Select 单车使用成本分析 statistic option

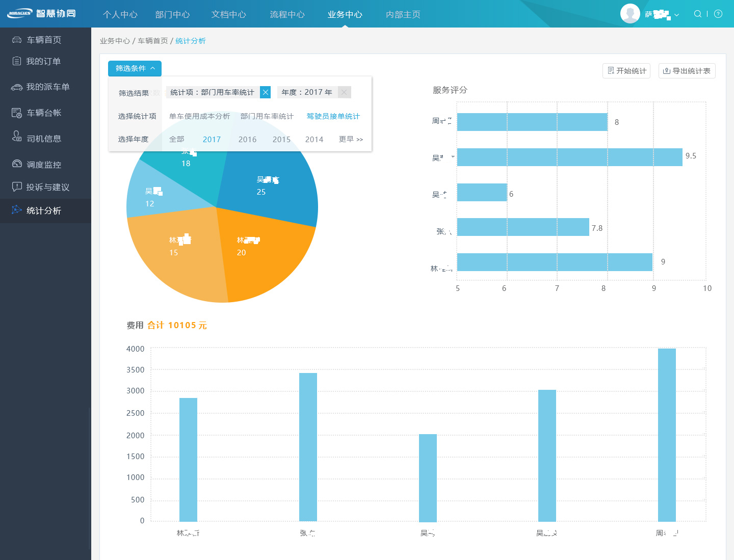click(x=199, y=116)
